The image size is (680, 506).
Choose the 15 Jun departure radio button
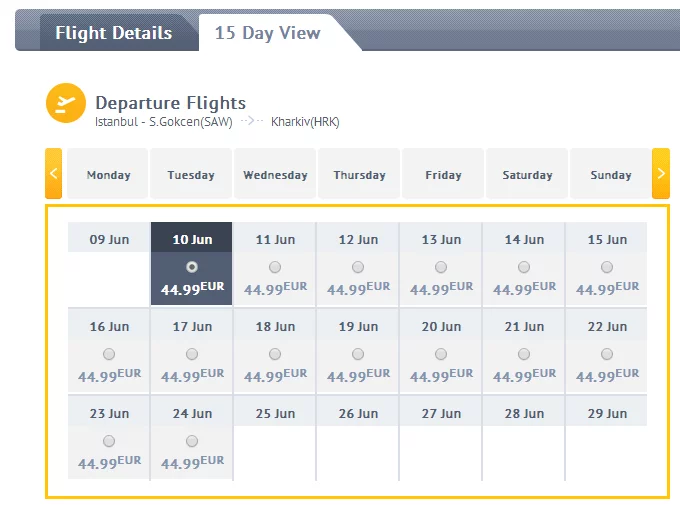point(607,267)
